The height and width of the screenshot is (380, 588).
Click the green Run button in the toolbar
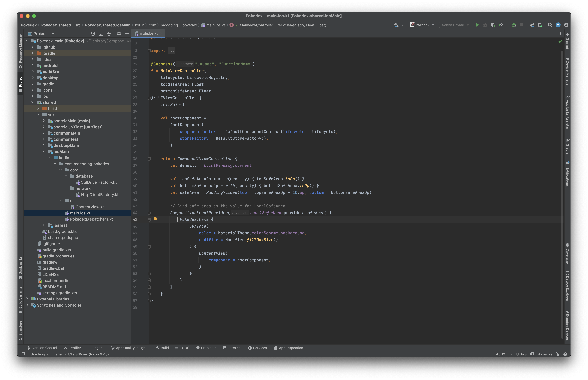coord(477,25)
